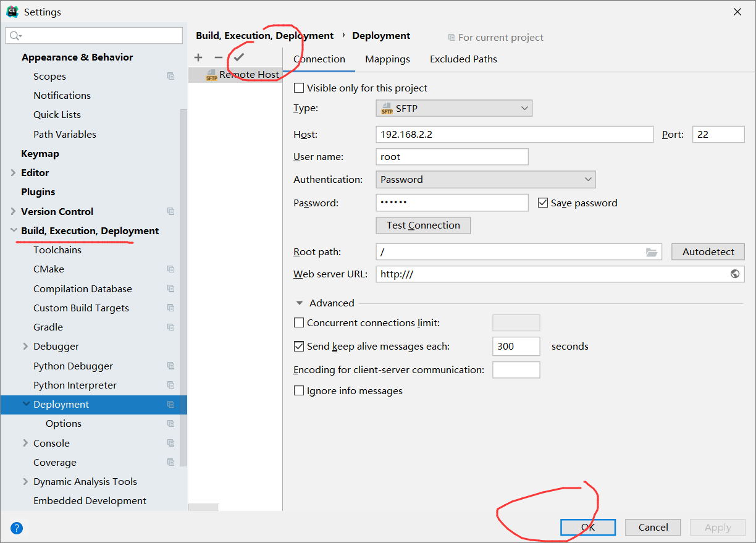Select the Remote Host SFTP server entry

pos(242,75)
